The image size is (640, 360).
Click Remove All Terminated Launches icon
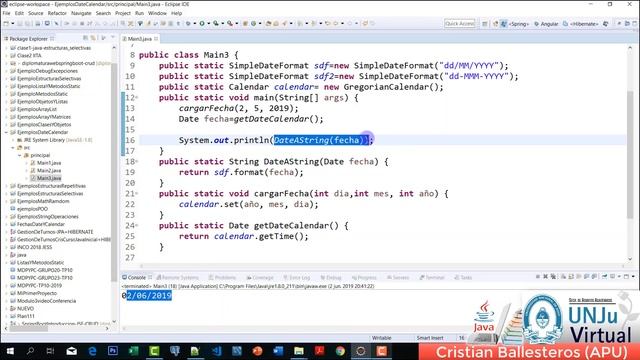(x=553, y=277)
